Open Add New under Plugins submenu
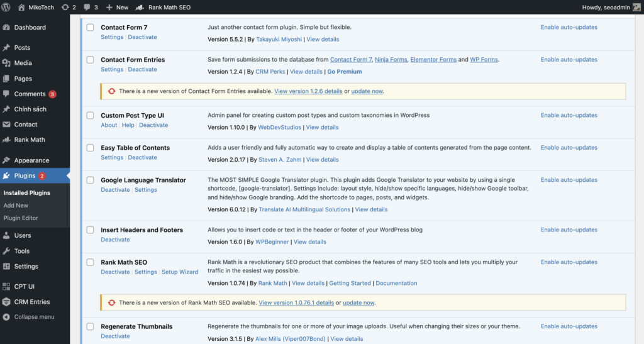This screenshot has width=644, height=344. 16,206
